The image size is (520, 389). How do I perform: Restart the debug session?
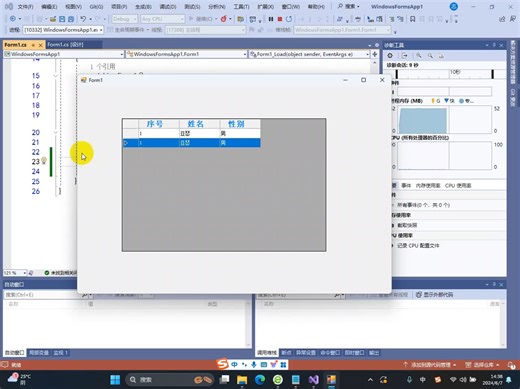click(289, 19)
